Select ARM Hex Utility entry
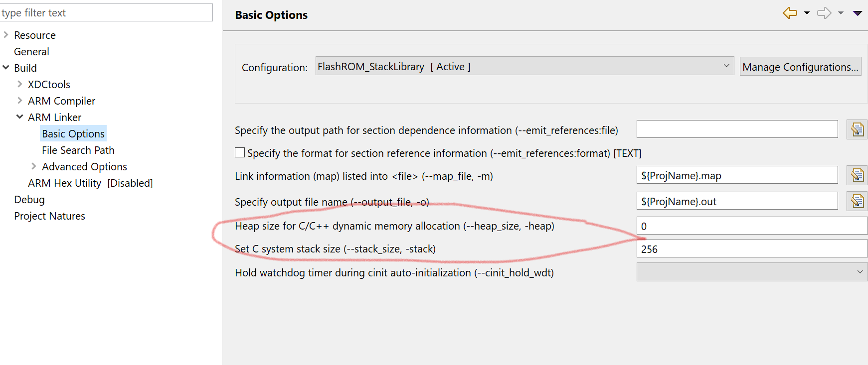 [x=90, y=183]
